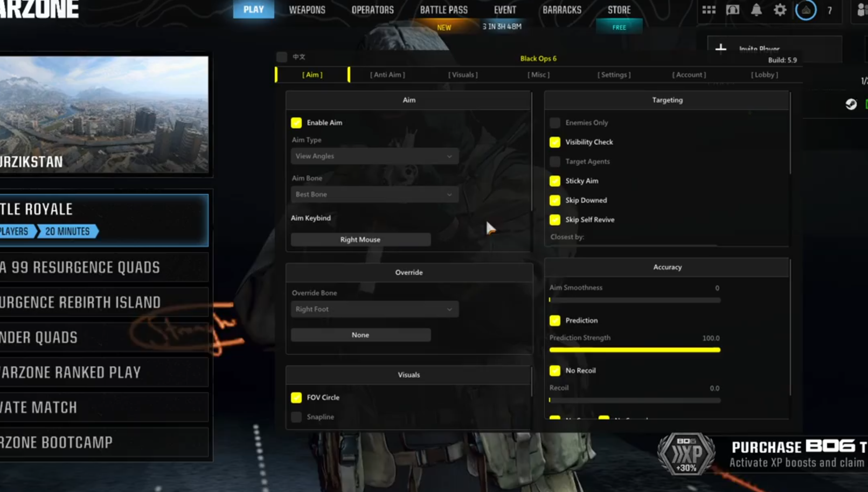
Task: Open game settings gear icon
Action: pos(780,10)
